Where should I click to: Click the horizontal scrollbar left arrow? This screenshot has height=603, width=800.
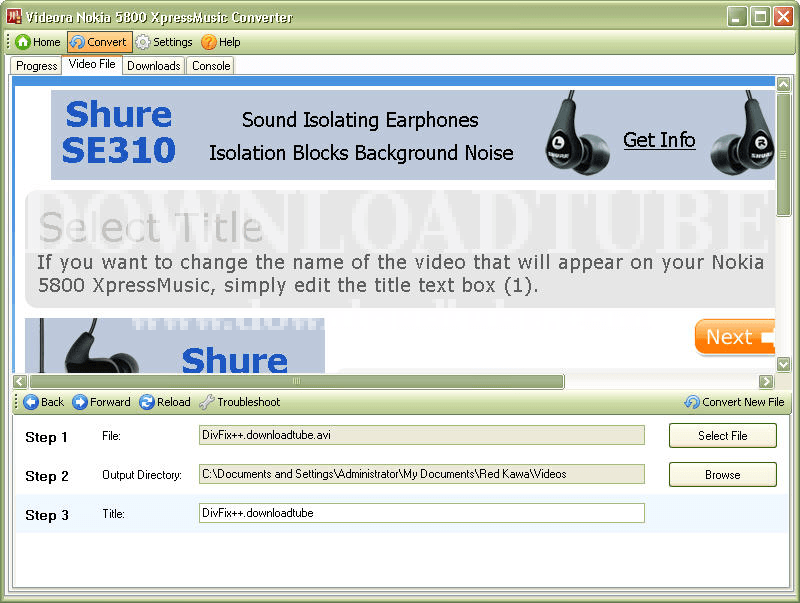click(20, 381)
